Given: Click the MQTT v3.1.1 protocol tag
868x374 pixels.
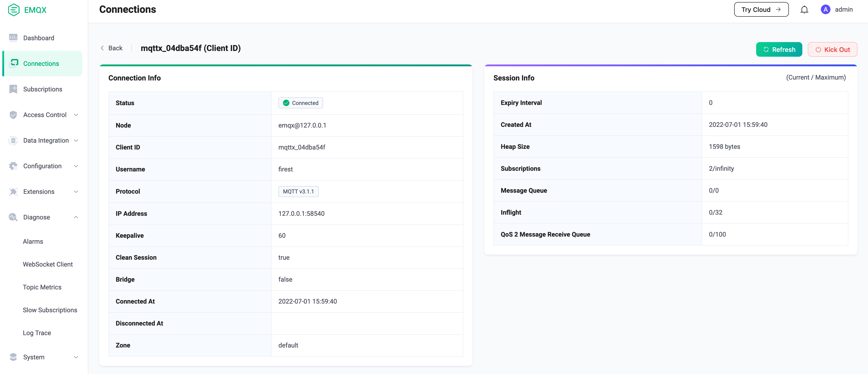Looking at the screenshot, I should click(x=298, y=192).
